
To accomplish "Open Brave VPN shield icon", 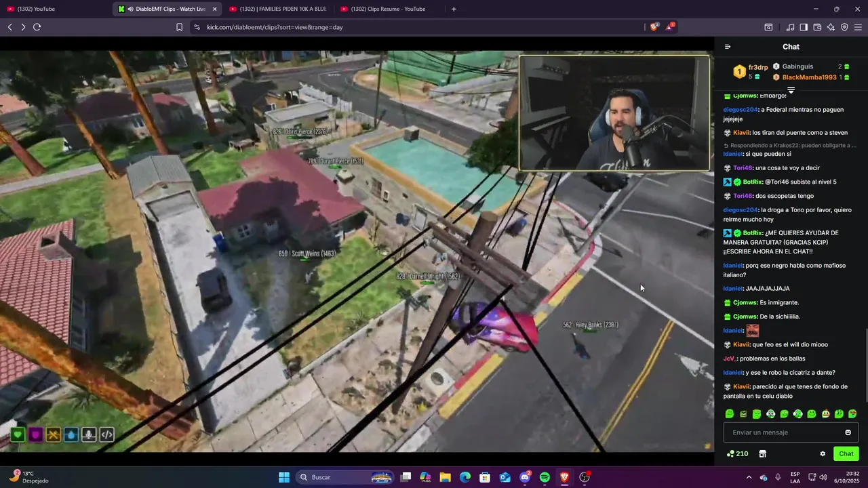I will pos(844,27).
